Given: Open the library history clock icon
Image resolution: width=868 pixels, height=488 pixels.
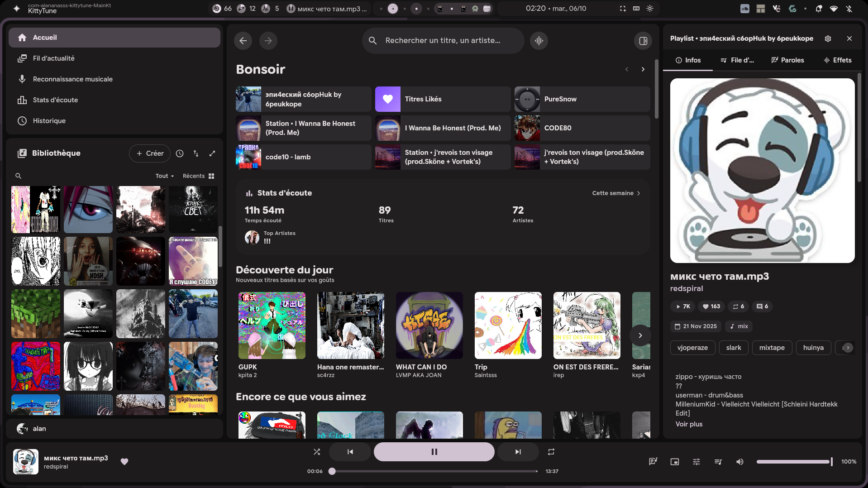Looking at the screenshot, I should 180,153.
